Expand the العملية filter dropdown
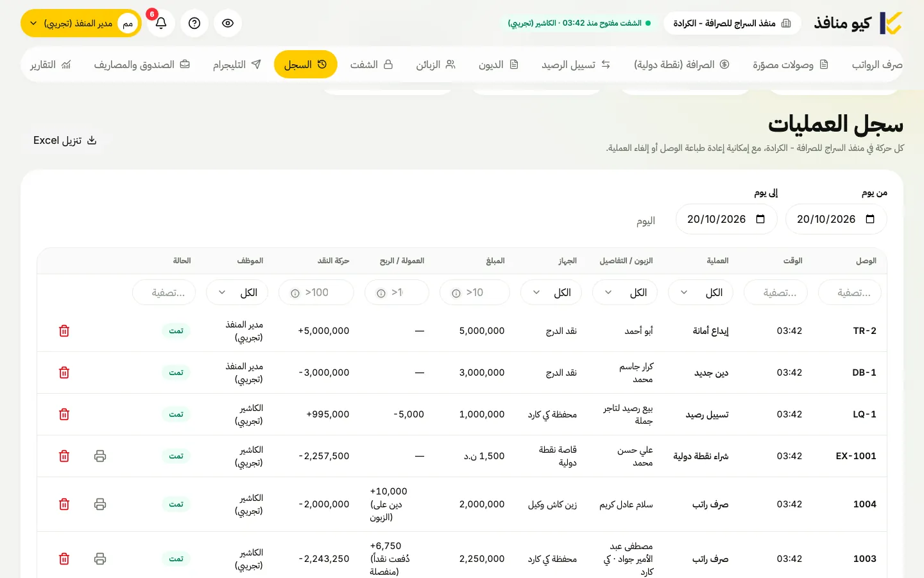 (x=700, y=292)
